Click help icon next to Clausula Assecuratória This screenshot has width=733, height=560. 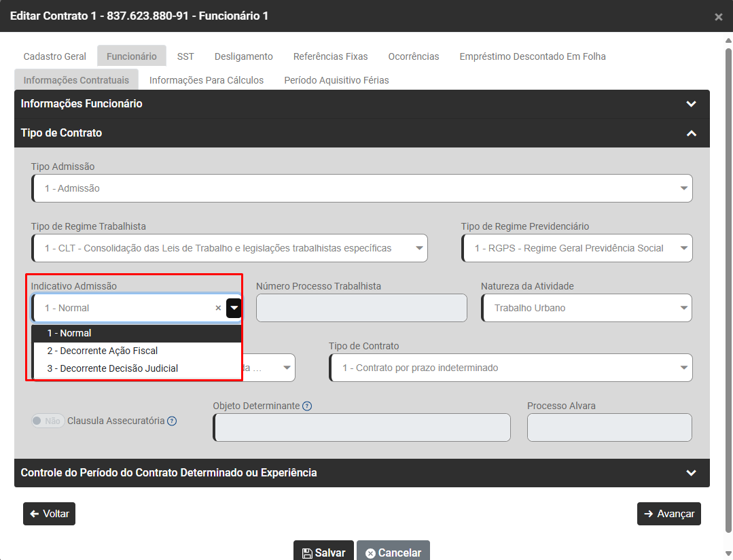pos(172,421)
